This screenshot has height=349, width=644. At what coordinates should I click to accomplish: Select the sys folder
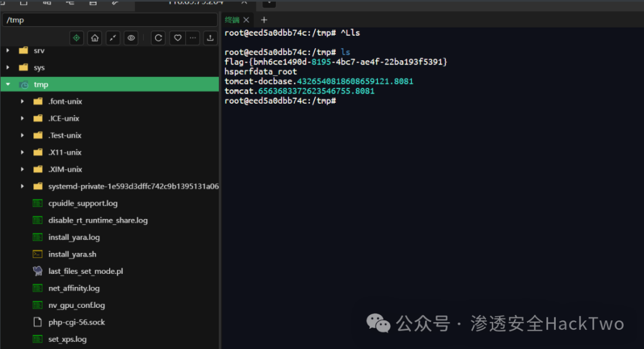(39, 67)
